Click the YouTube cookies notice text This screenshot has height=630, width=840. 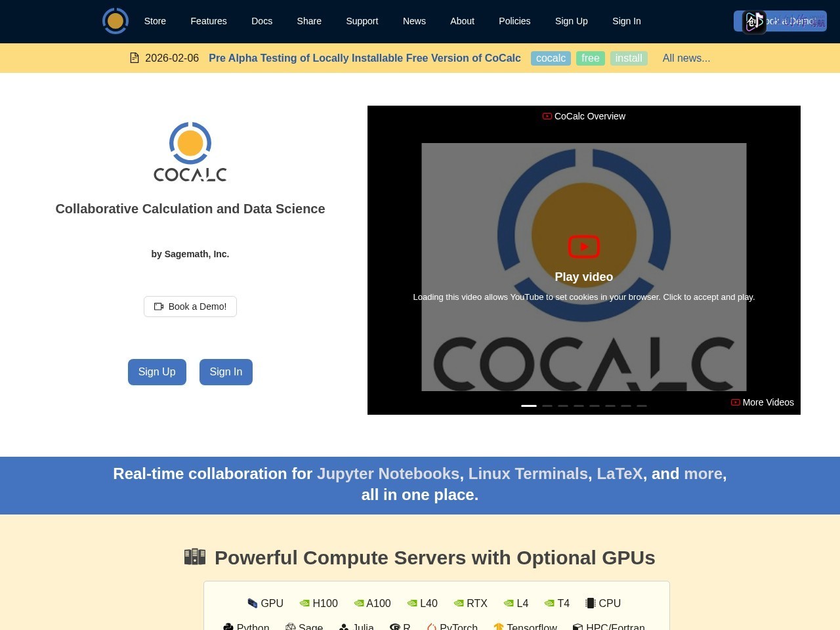[584, 297]
